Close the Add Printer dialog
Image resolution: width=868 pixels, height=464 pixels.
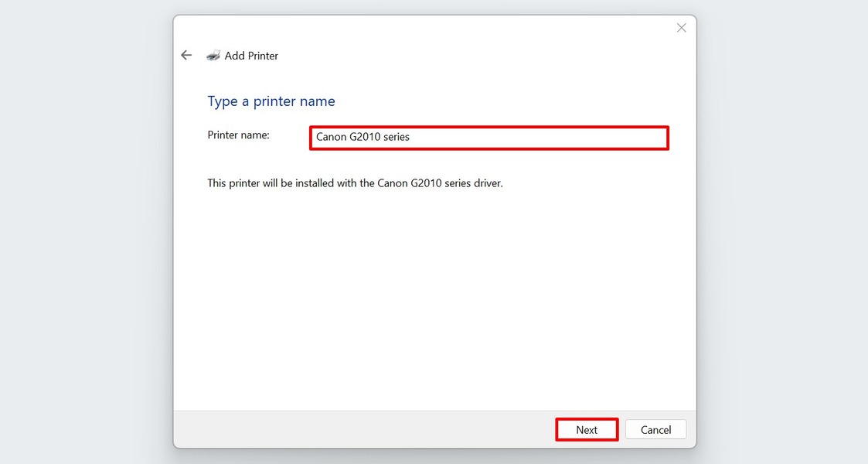[681, 27]
